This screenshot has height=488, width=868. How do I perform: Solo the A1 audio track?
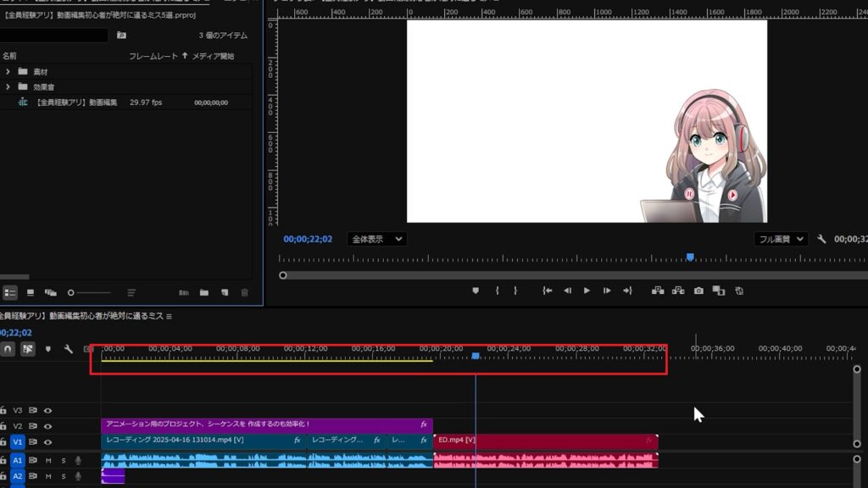pos(64,460)
